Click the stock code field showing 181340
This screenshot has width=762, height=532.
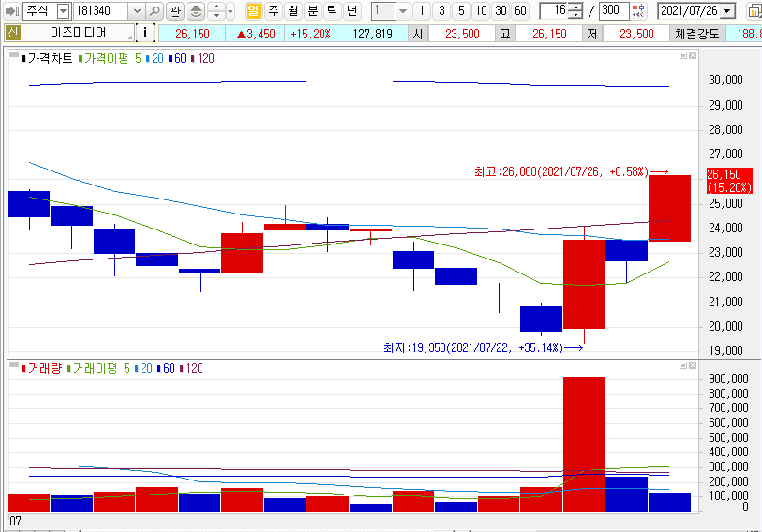(101, 10)
